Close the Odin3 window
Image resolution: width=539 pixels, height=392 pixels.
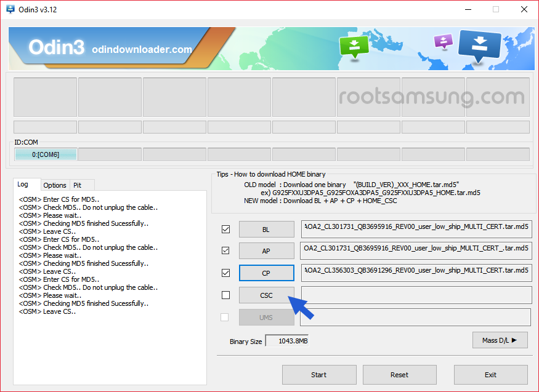click(x=524, y=9)
